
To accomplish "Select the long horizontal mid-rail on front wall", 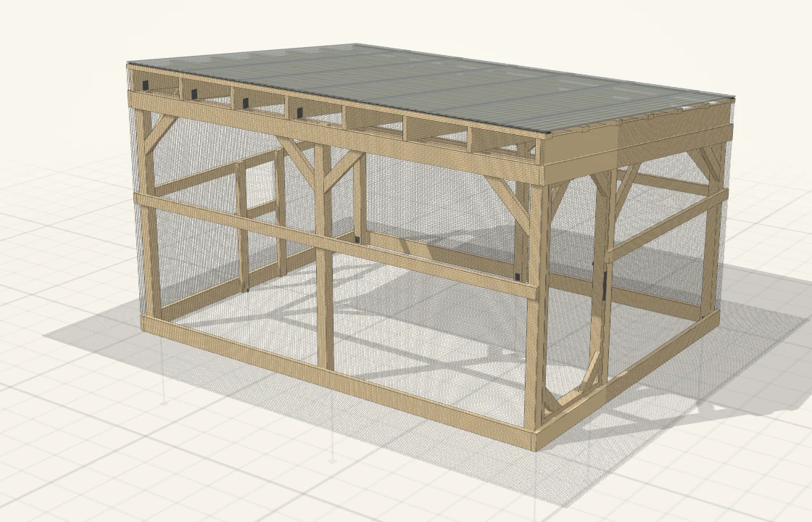I will tap(336, 246).
